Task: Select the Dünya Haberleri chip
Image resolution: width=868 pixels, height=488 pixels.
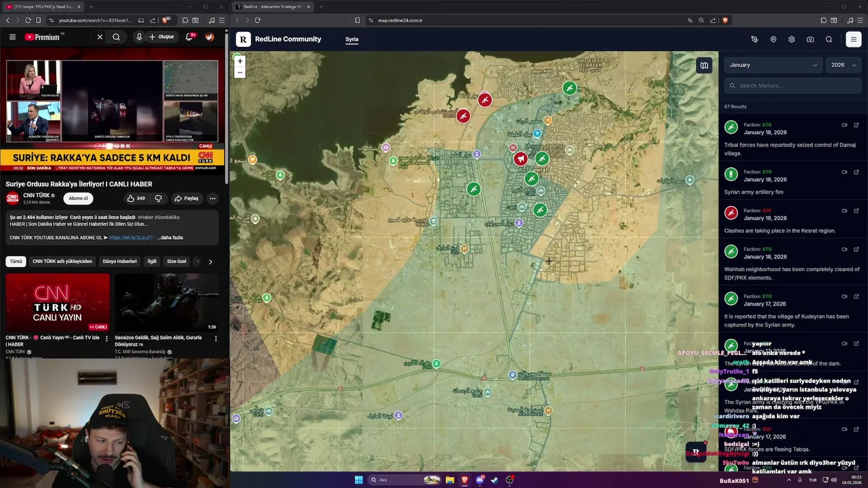Action: [x=119, y=261]
